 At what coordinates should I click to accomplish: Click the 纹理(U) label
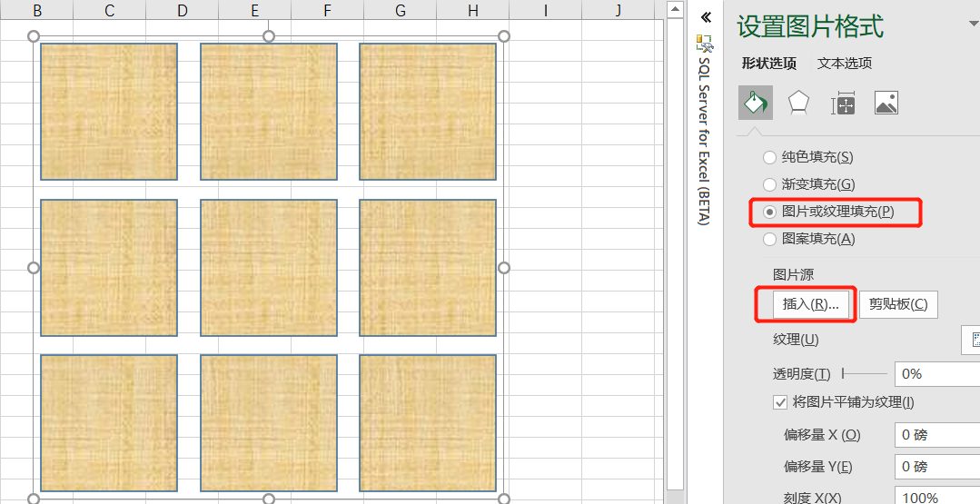[x=796, y=339]
